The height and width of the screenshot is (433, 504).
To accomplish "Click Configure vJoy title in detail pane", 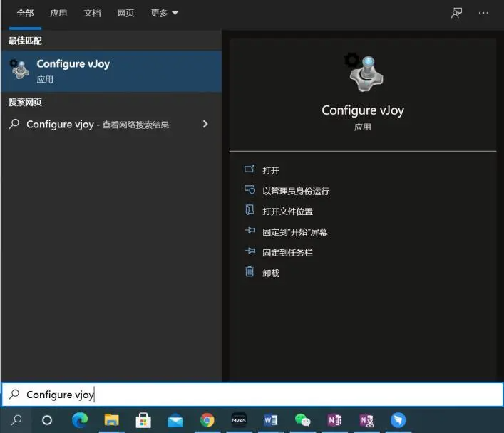I will pos(363,110).
